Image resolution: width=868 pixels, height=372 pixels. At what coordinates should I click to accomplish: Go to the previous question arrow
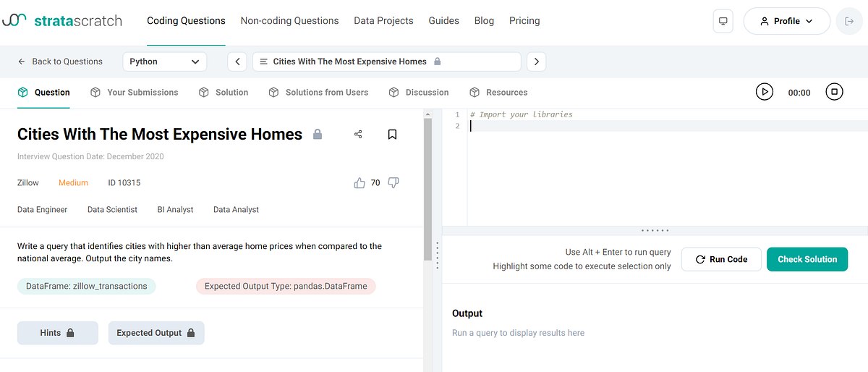coord(237,62)
